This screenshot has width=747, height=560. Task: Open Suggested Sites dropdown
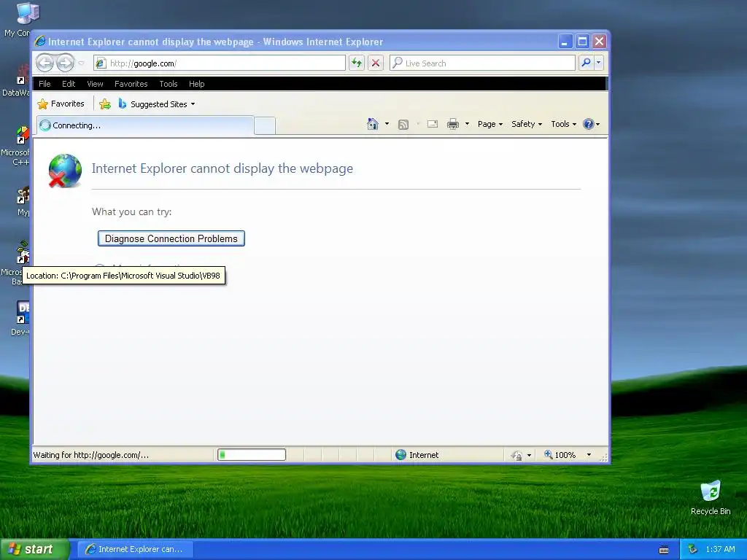(157, 104)
